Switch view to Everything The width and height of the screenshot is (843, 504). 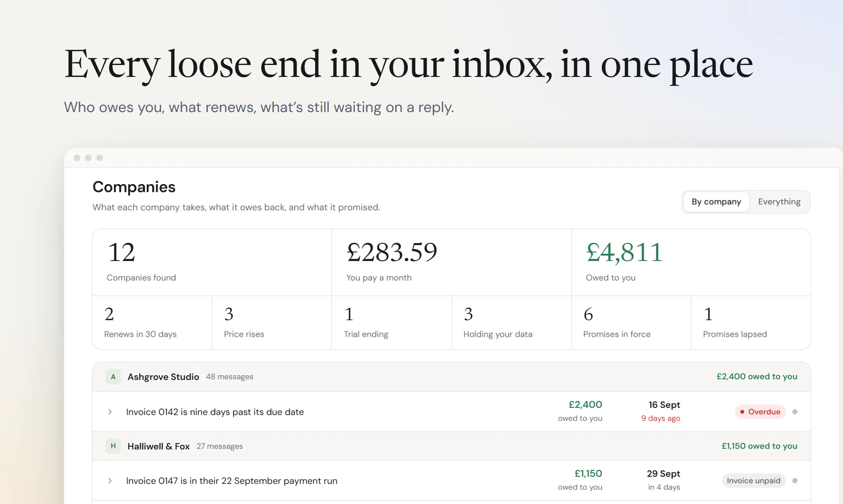[779, 202]
